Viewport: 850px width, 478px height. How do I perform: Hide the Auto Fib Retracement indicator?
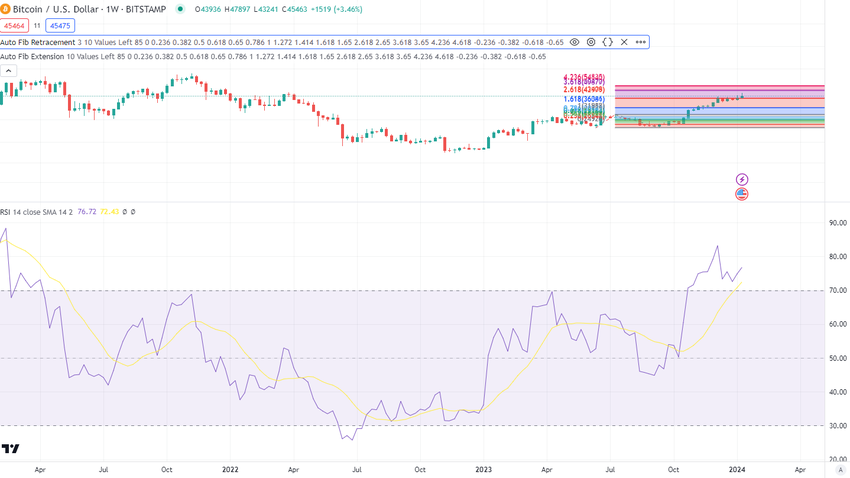575,42
